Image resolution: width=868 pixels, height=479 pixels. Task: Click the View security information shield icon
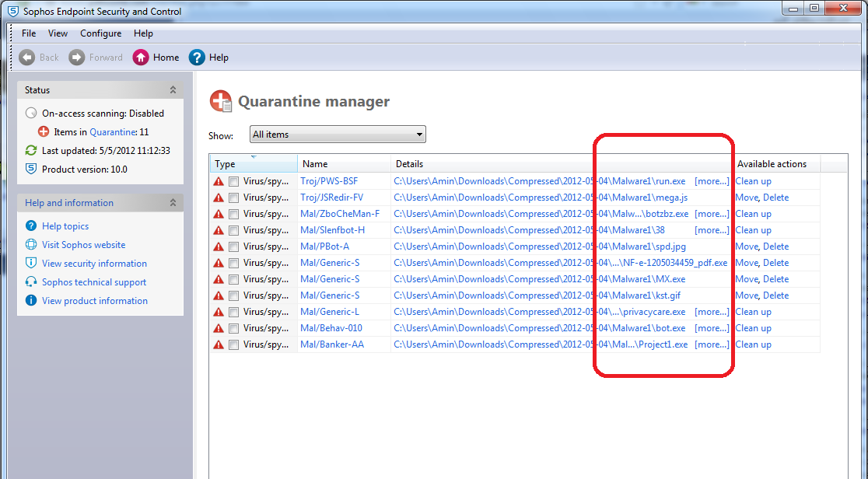(x=31, y=263)
